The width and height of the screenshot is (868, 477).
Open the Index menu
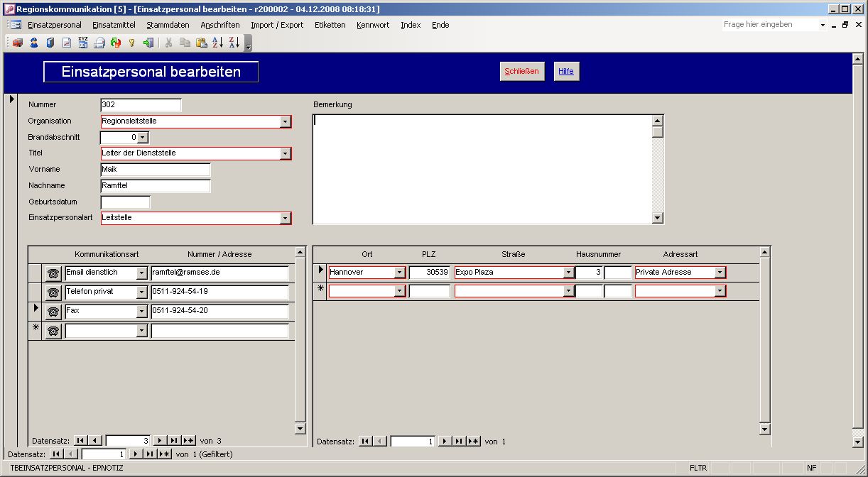click(411, 25)
